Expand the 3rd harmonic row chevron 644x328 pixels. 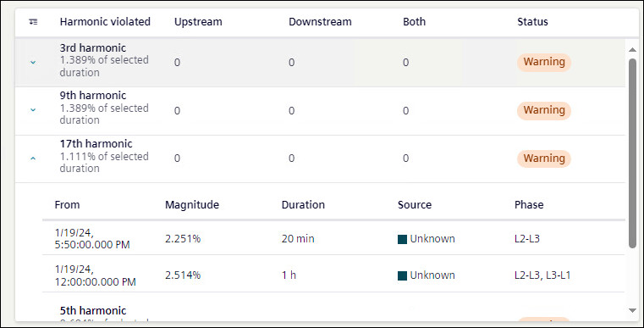[x=33, y=62]
